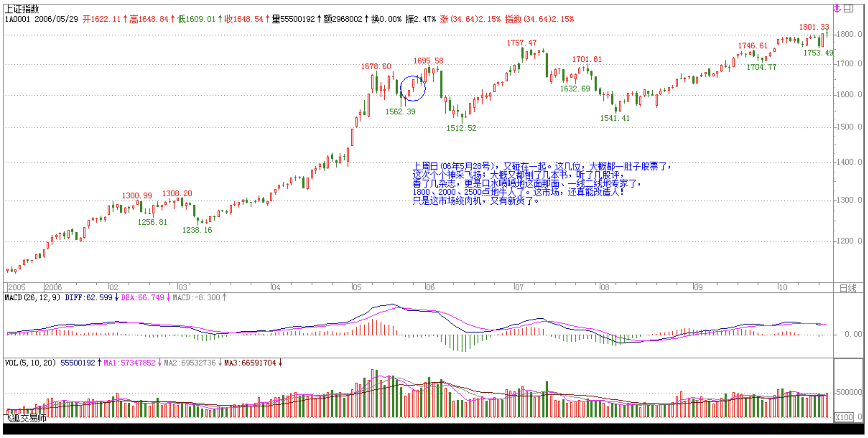Click the magenta anchor icon
This screenshot has width=868, height=438.
click(x=837, y=9)
